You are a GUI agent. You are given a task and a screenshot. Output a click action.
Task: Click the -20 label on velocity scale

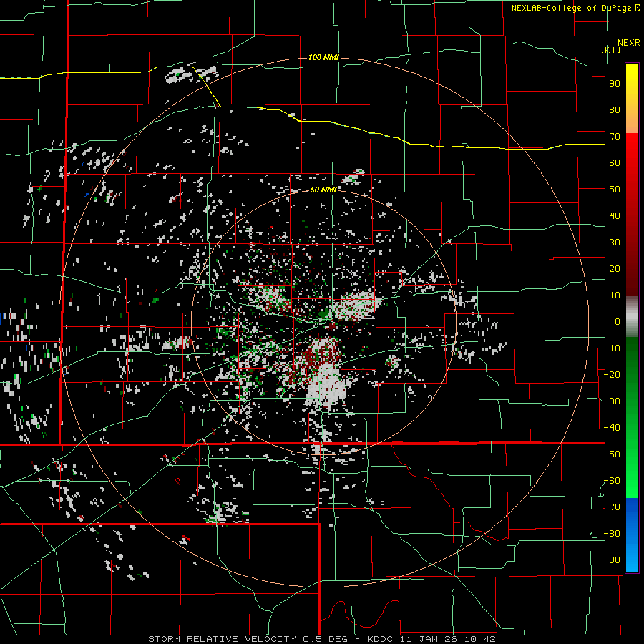612,375
